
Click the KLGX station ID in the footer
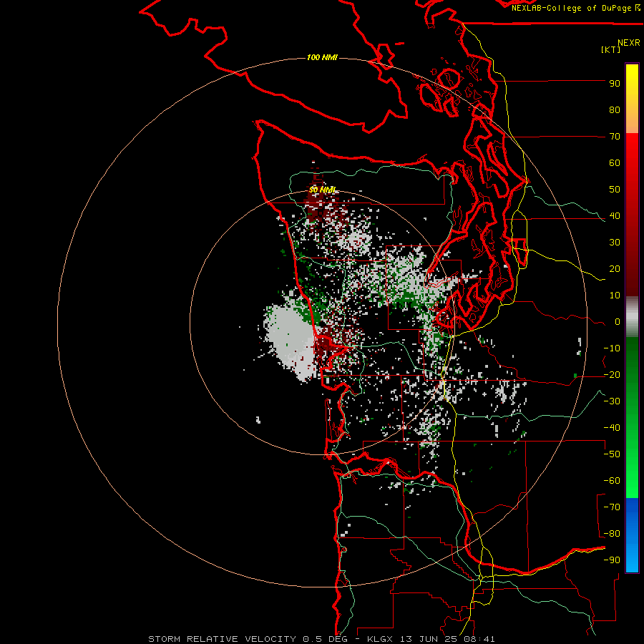coord(381,639)
